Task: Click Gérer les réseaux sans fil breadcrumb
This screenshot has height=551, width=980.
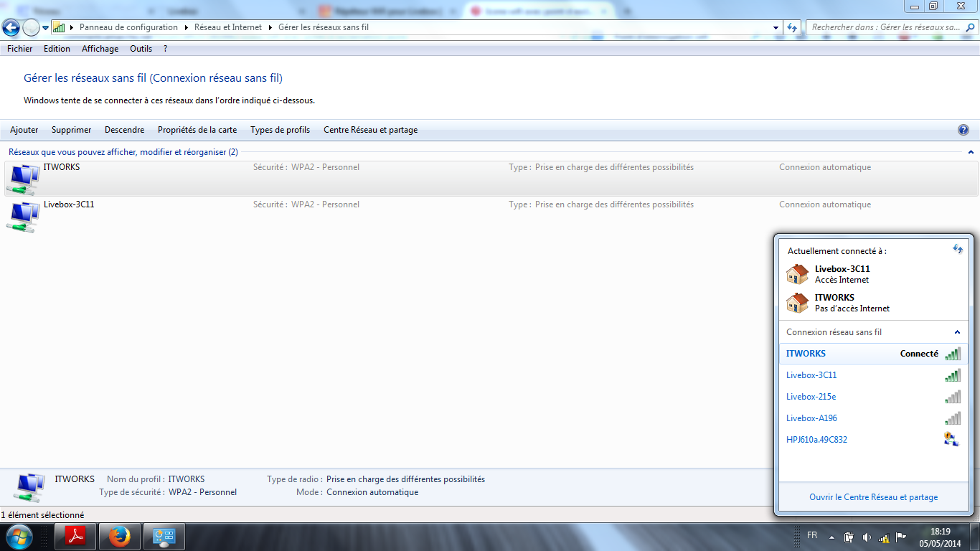Action: click(324, 27)
